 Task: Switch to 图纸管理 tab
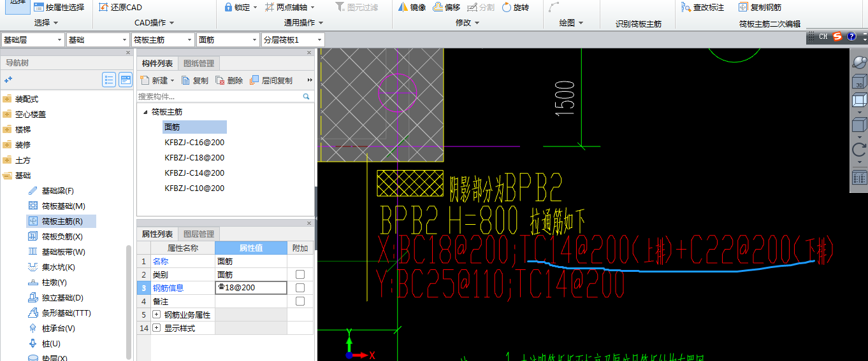pos(199,63)
